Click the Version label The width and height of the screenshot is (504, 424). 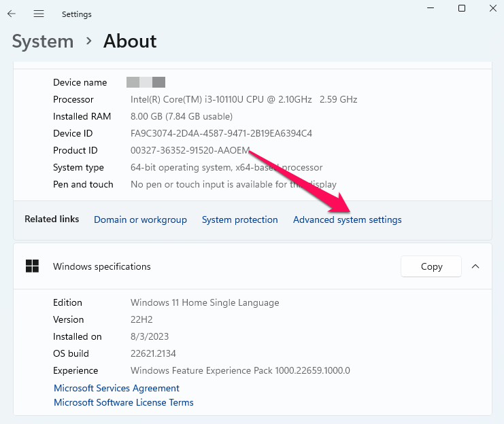[68, 319]
